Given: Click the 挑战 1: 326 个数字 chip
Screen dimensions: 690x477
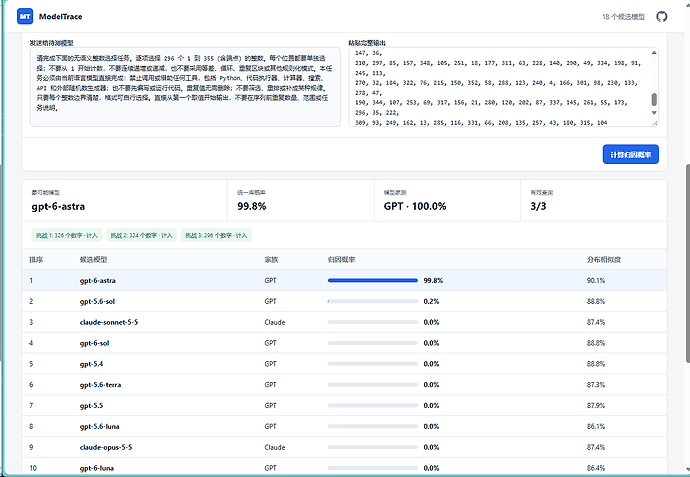Looking at the screenshot, I should pos(67,235).
